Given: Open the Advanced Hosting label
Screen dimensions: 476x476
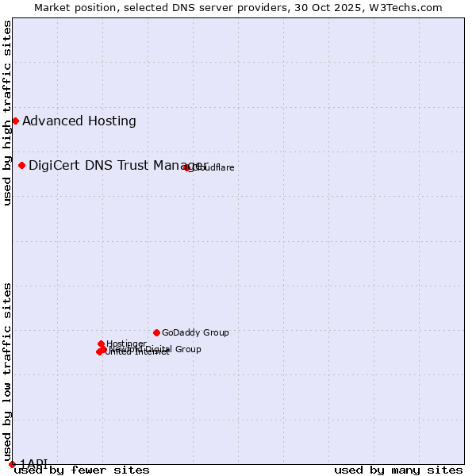Looking at the screenshot, I should (x=79, y=121).
